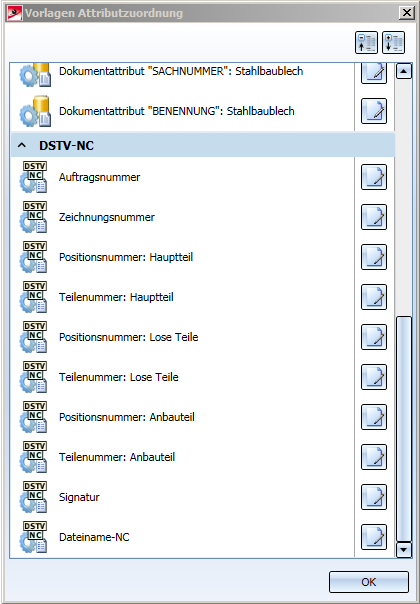The height and width of the screenshot is (604, 420).
Task: Select the Dateiname-NC entry text
Action: point(94,537)
